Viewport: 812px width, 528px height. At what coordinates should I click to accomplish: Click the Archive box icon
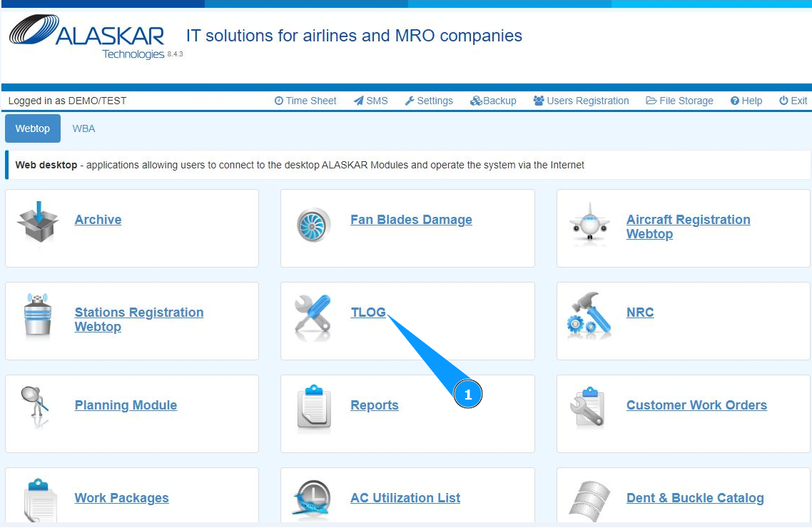[x=38, y=223]
